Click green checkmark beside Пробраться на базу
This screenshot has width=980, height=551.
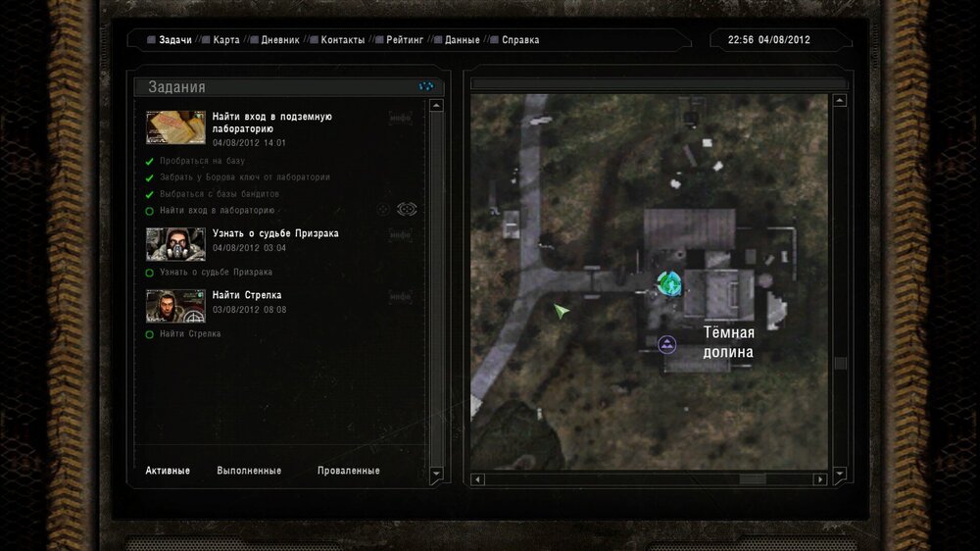(149, 162)
